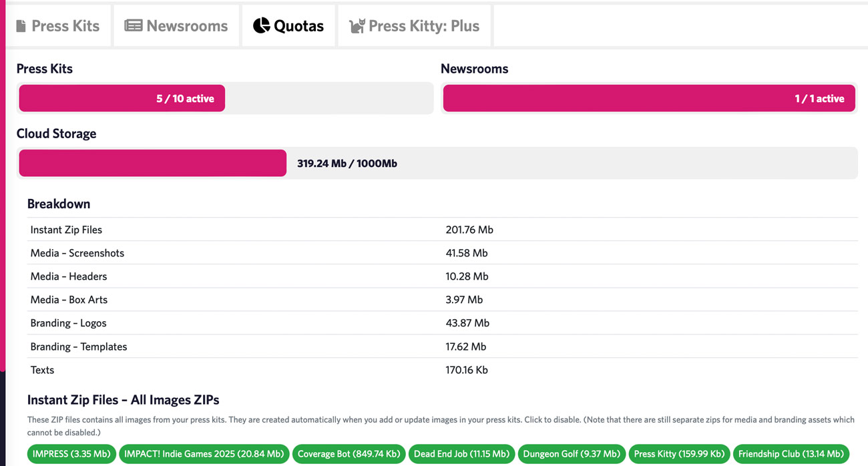868x466 pixels.
Task: Disable the Press Kitty zip file
Action: [x=679, y=453]
